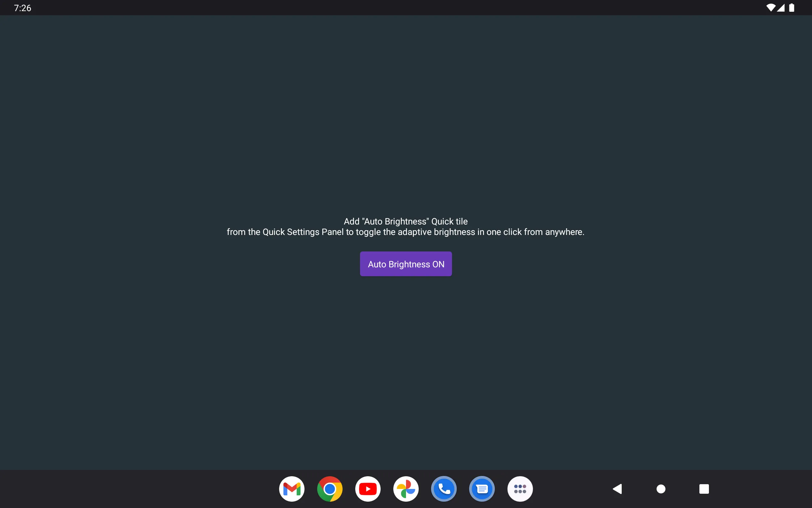Open Gmail from the dock
Image resolution: width=812 pixels, height=508 pixels.
click(x=291, y=489)
